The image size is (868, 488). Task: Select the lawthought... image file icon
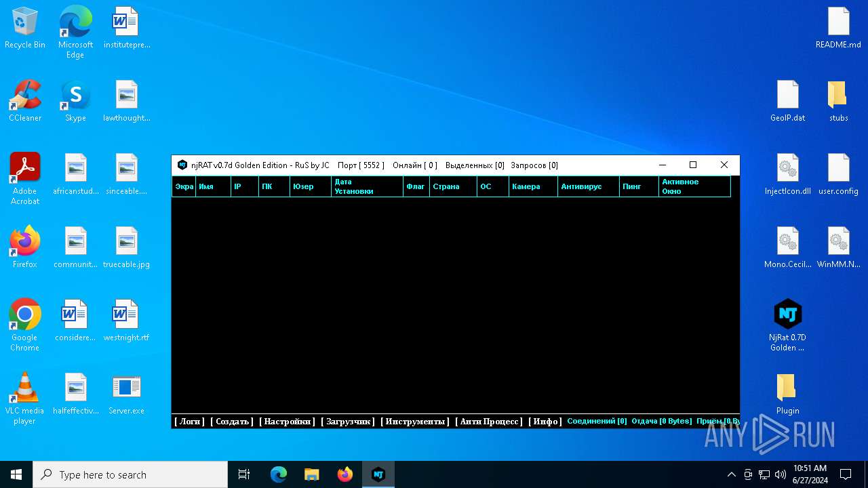[126, 102]
